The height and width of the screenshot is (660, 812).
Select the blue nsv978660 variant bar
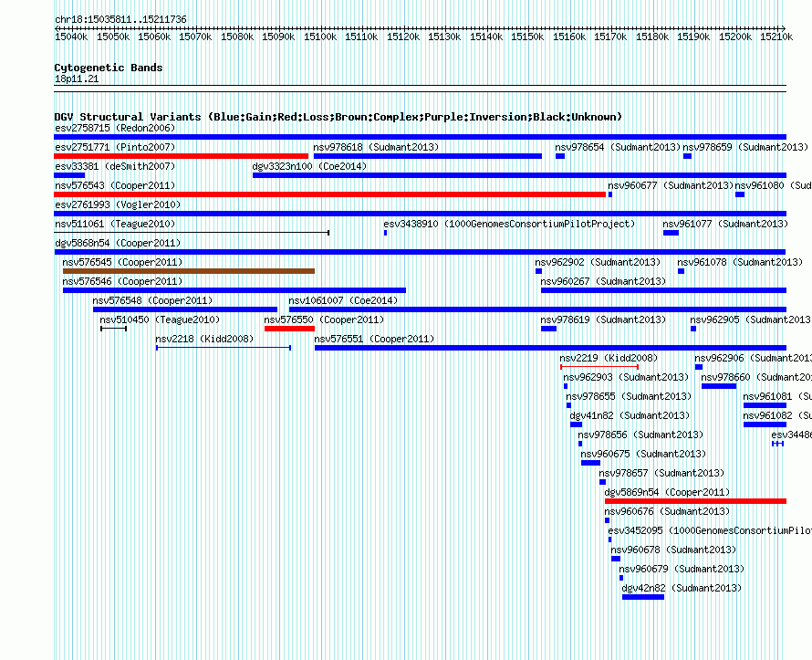pos(719,386)
